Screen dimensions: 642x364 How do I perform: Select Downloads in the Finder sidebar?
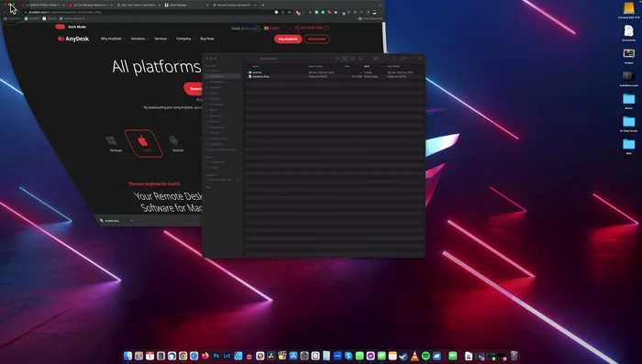pos(223,76)
